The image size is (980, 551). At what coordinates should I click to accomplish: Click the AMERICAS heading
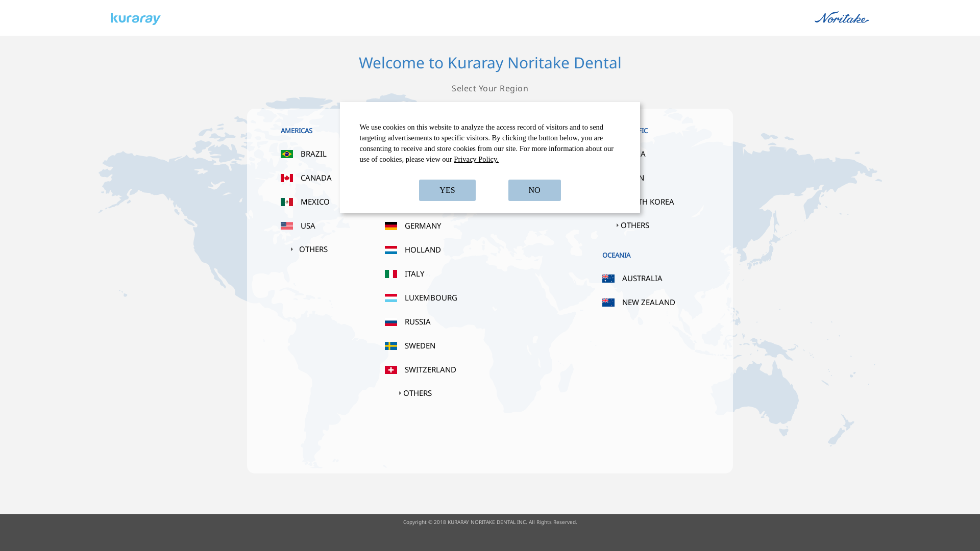click(297, 131)
